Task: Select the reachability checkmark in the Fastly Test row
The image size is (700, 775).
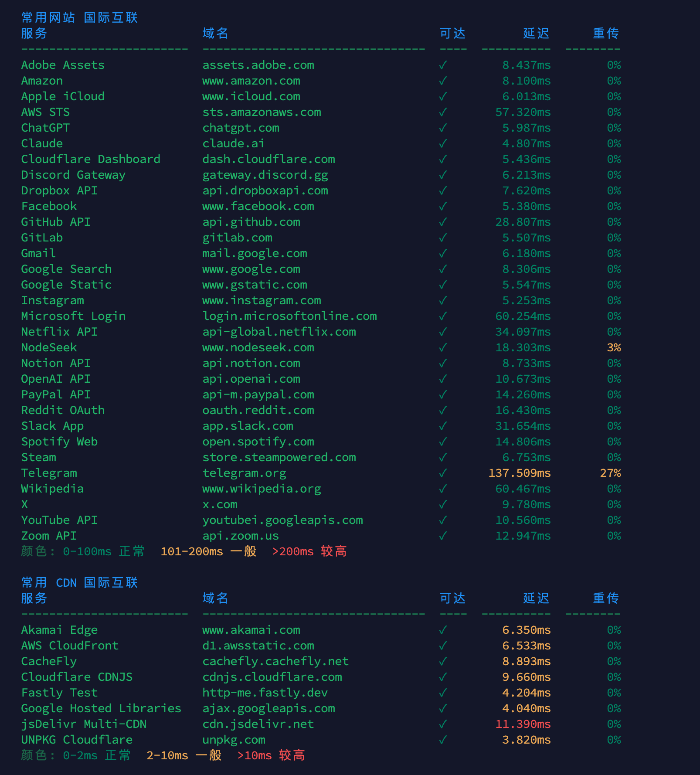Action: 443,693
